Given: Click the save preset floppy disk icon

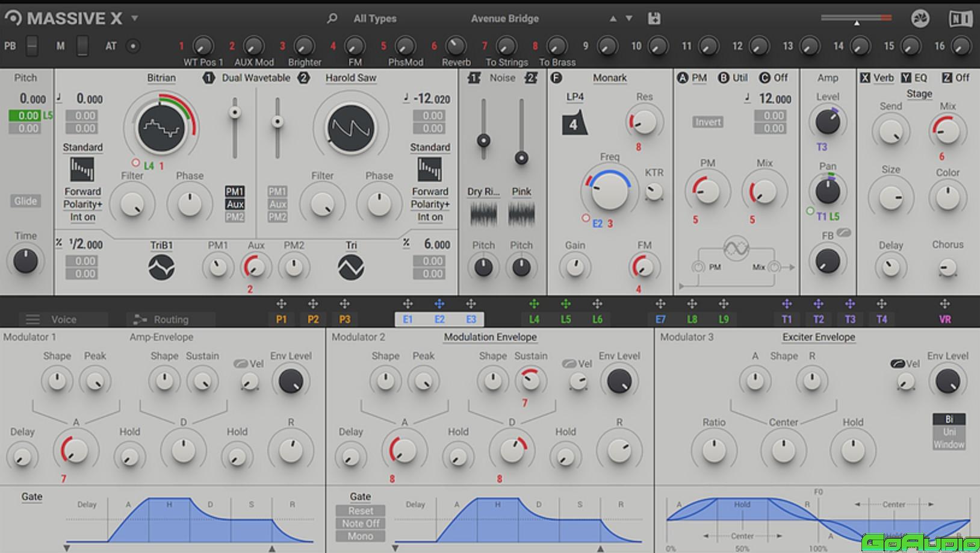Looking at the screenshot, I should (654, 19).
